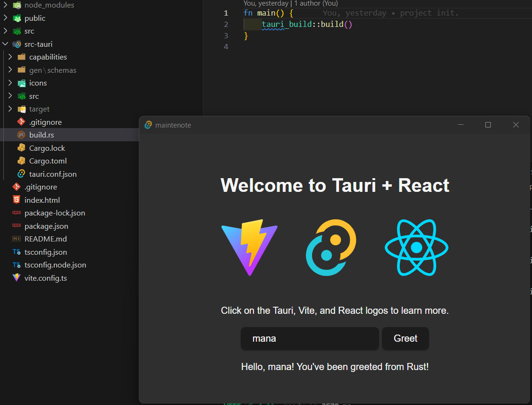This screenshot has height=405, width=532.
Task: Click the node_modules folder icon
Action: click(x=17, y=5)
